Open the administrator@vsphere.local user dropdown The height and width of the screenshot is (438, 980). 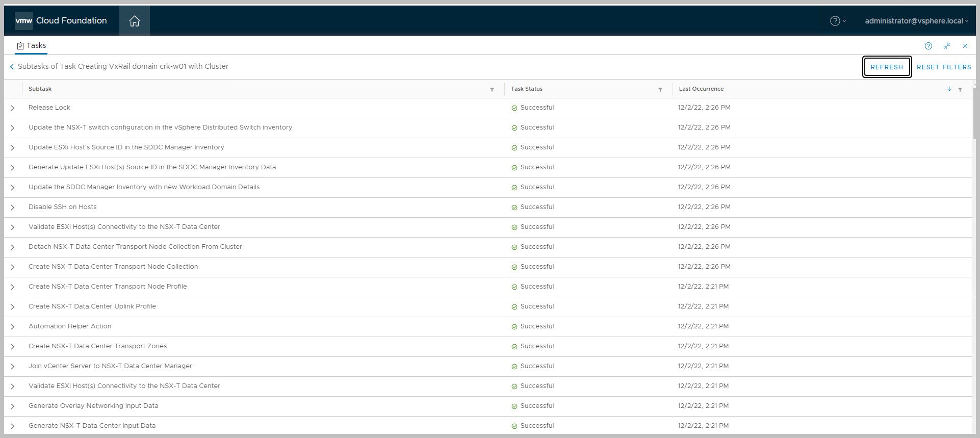coord(916,21)
